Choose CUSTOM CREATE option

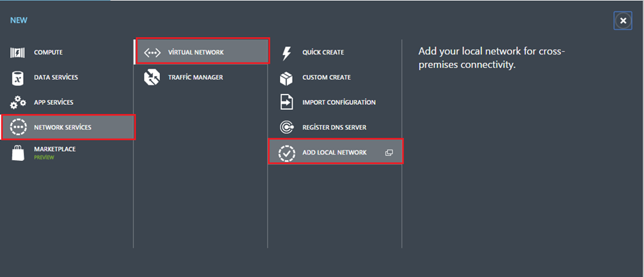pos(326,78)
